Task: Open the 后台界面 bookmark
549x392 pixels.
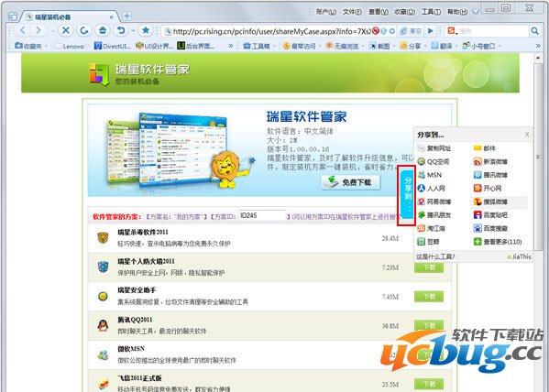Action: tap(196, 46)
